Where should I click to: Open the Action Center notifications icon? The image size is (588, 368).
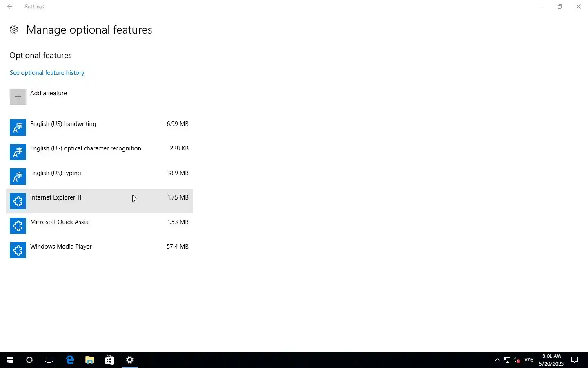pyautogui.click(x=575, y=360)
